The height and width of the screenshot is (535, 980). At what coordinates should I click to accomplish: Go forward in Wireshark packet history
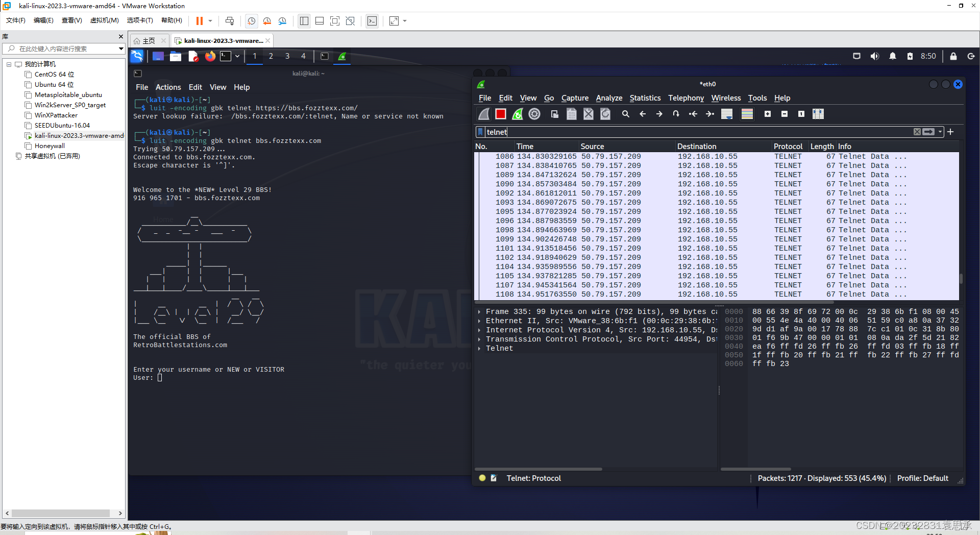(659, 114)
